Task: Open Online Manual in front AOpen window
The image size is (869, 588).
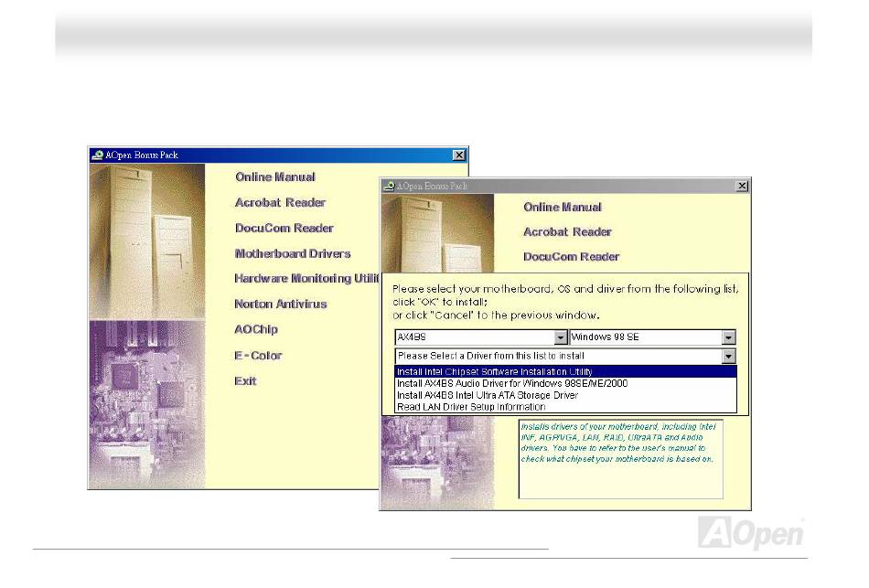Action: [x=562, y=208]
